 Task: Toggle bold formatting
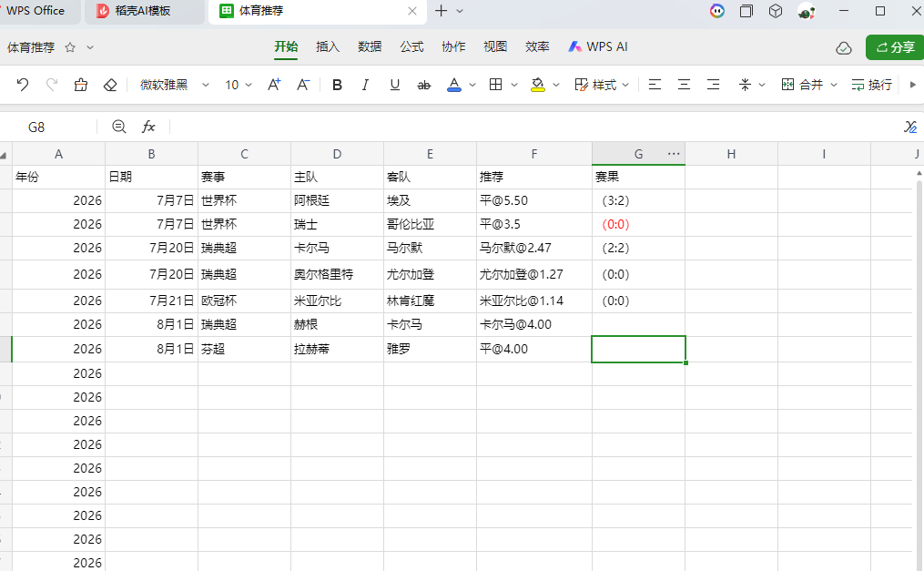tap(337, 85)
